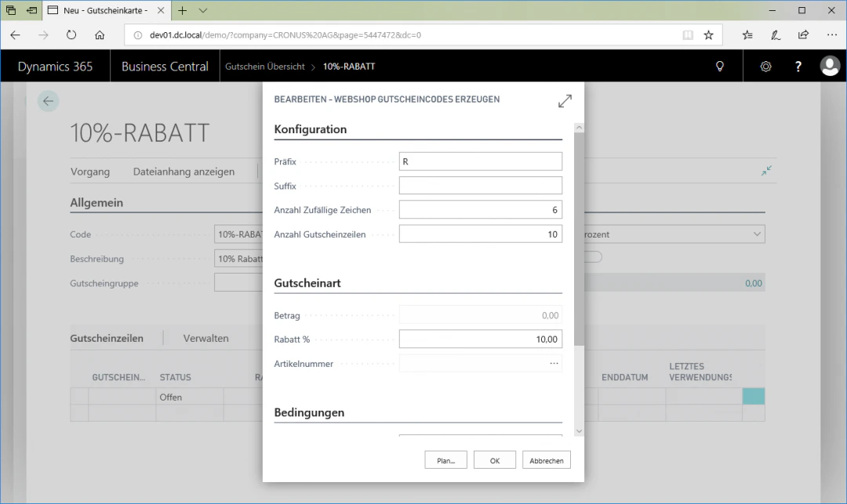This screenshot has height=504, width=847.
Task: Expand the dialog to full screen
Action: click(x=565, y=101)
